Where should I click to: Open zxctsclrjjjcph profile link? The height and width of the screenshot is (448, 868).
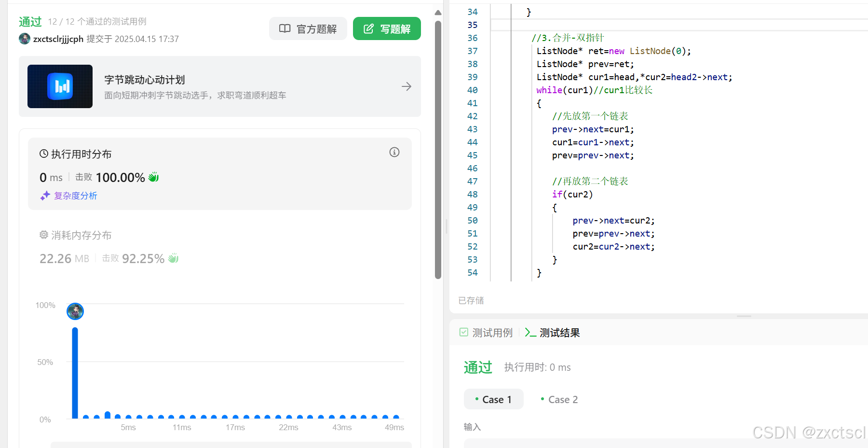[58, 39]
